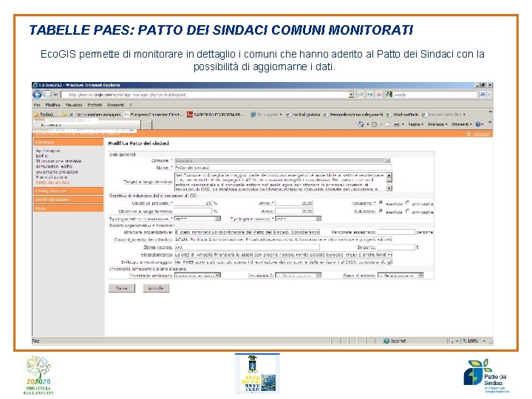Select the pro-capite radio in first Riduzione row

tap(407, 202)
